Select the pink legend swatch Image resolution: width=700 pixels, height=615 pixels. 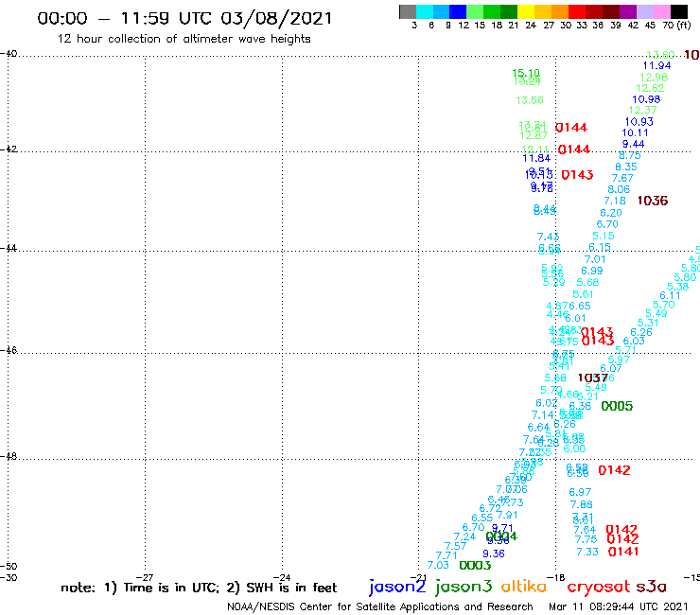click(662, 11)
